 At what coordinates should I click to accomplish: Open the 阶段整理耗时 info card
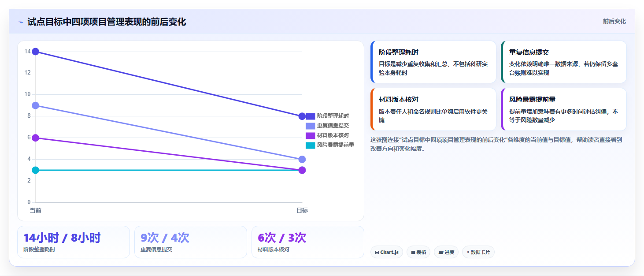pyautogui.click(x=433, y=62)
